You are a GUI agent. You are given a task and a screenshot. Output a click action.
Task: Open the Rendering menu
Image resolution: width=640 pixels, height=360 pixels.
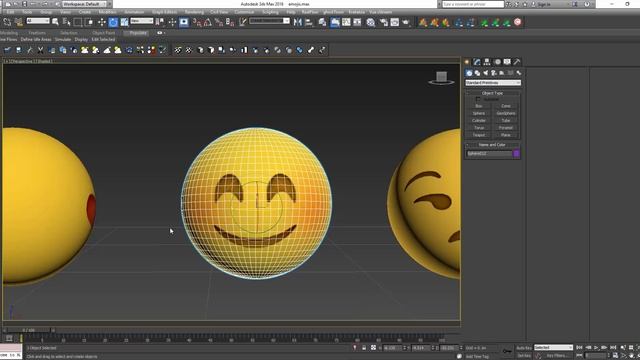194,12
